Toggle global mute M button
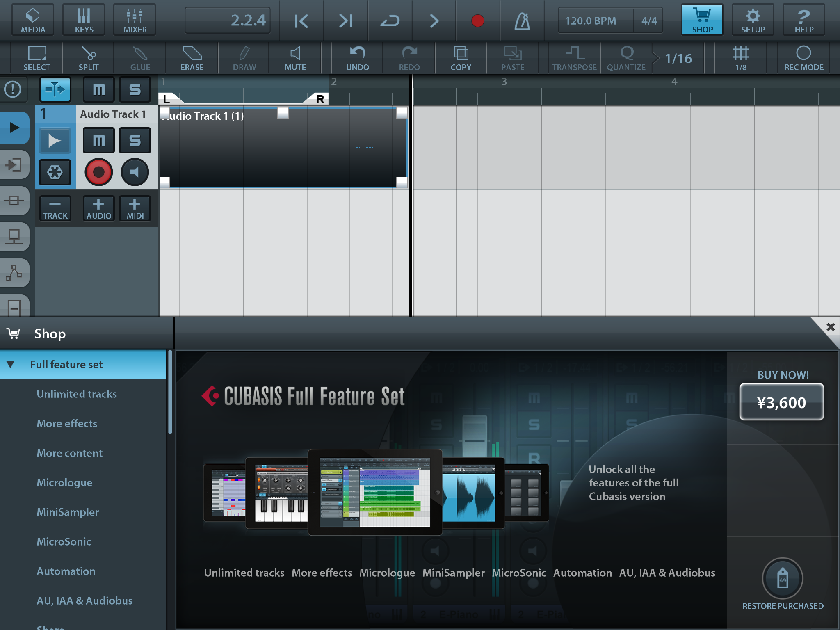The height and width of the screenshot is (630, 840). click(x=99, y=89)
